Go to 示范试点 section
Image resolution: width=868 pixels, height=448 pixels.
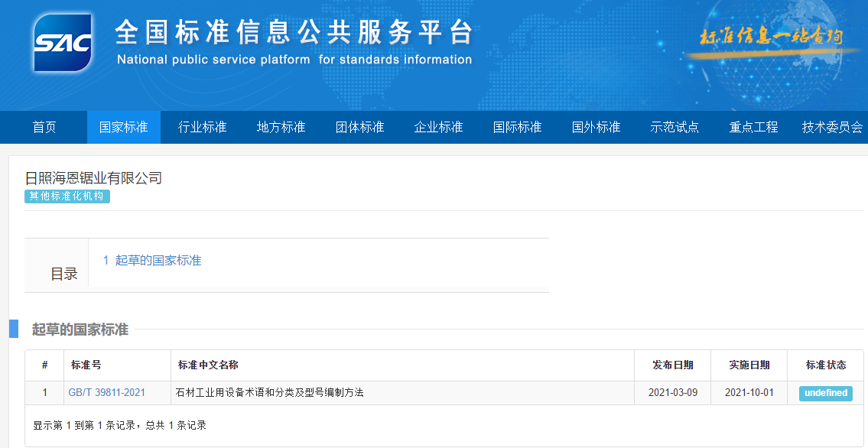[x=675, y=127]
